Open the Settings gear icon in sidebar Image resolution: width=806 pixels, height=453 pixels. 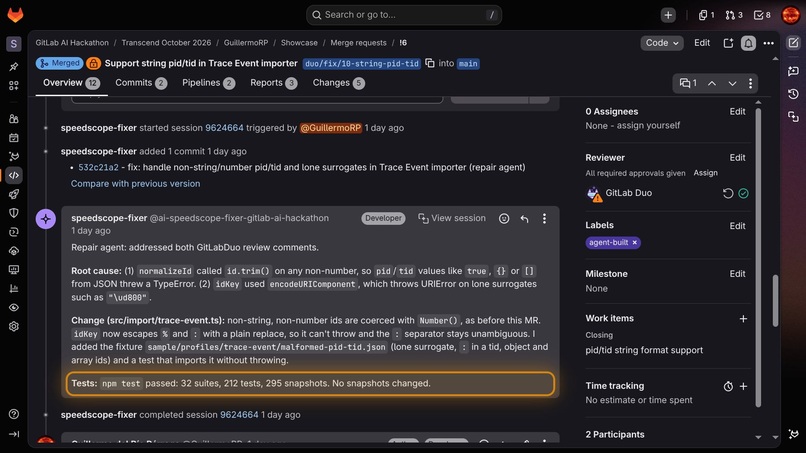14,326
